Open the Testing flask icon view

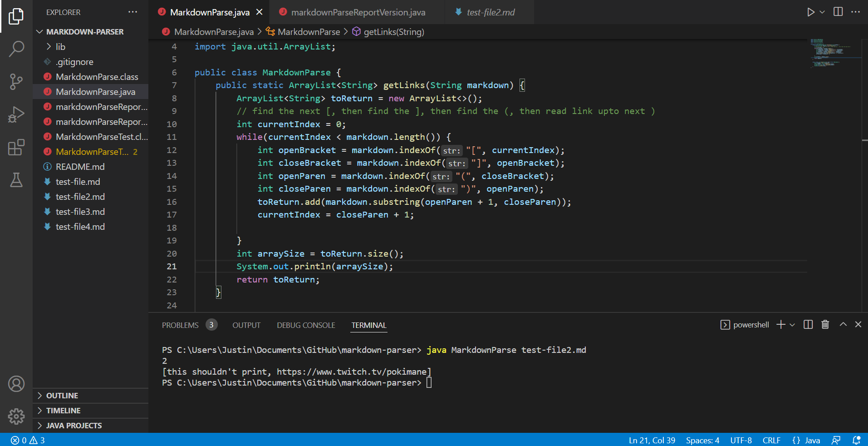click(x=16, y=180)
